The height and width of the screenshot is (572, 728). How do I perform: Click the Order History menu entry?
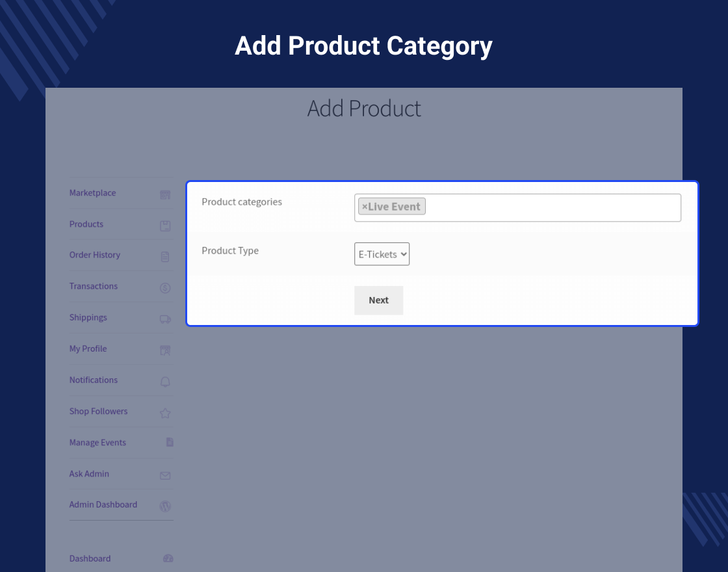(x=94, y=255)
